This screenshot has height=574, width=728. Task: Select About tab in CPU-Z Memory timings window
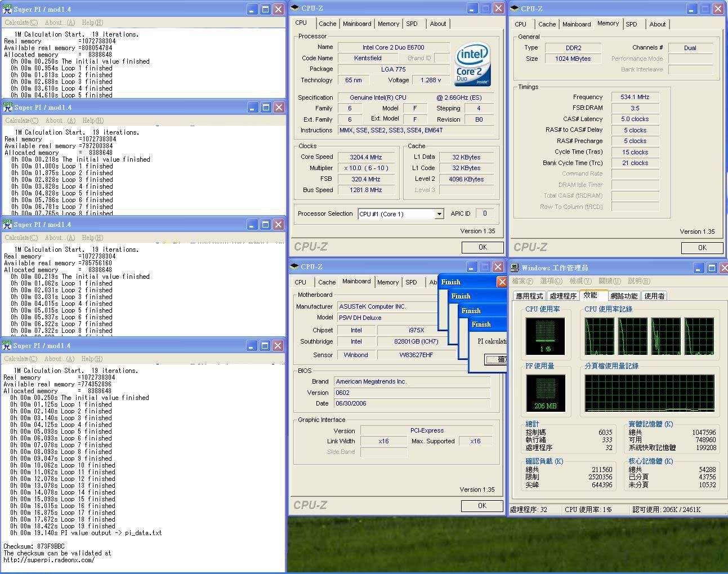658,24
